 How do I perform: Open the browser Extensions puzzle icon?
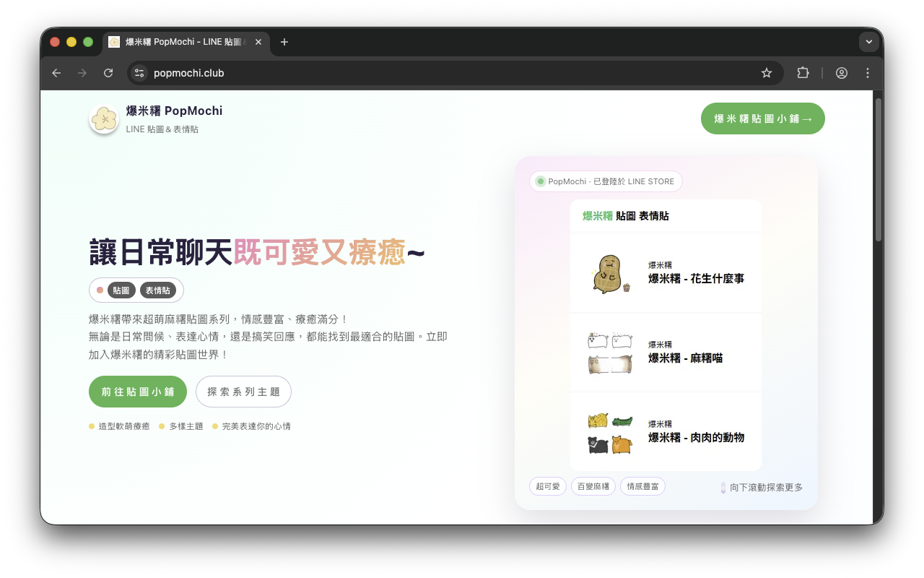tap(803, 73)
